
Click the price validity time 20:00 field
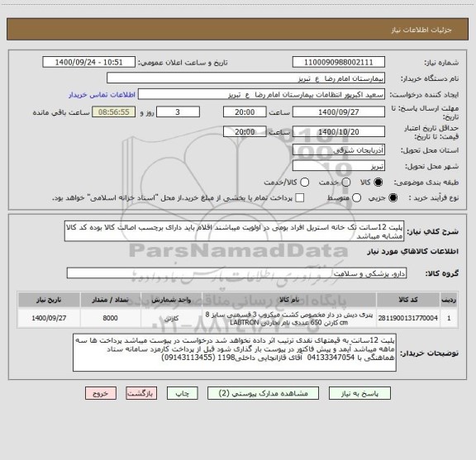(245, 131)
